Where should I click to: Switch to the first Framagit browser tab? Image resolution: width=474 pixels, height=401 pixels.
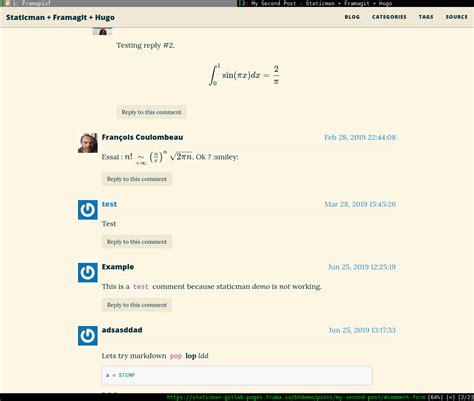point(118,3)
